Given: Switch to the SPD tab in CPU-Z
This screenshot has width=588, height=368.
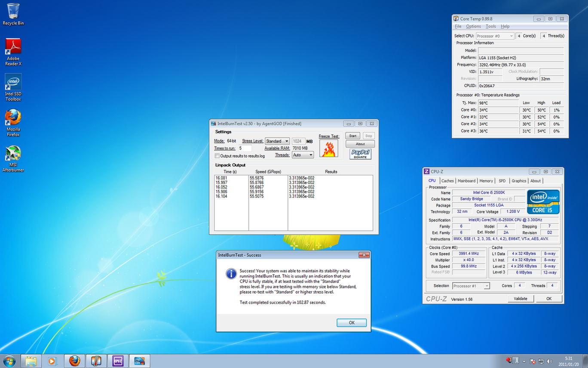Looking at the screenshot, I should (x=502, y=181).
